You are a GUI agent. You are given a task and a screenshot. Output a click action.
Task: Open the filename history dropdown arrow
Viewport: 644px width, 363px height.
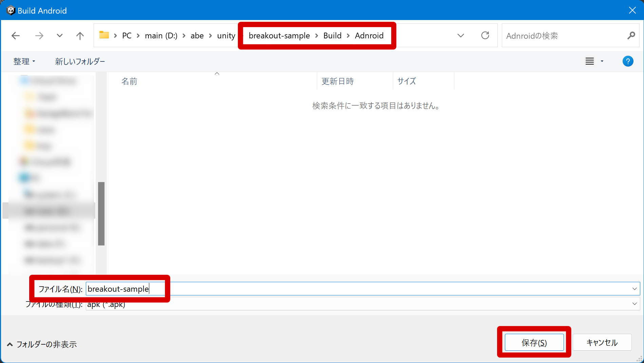click(634, 289)
